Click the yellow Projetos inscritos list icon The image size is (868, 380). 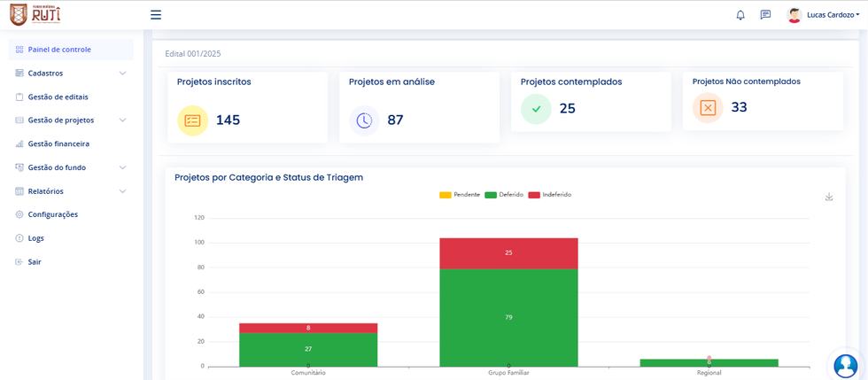193,120
